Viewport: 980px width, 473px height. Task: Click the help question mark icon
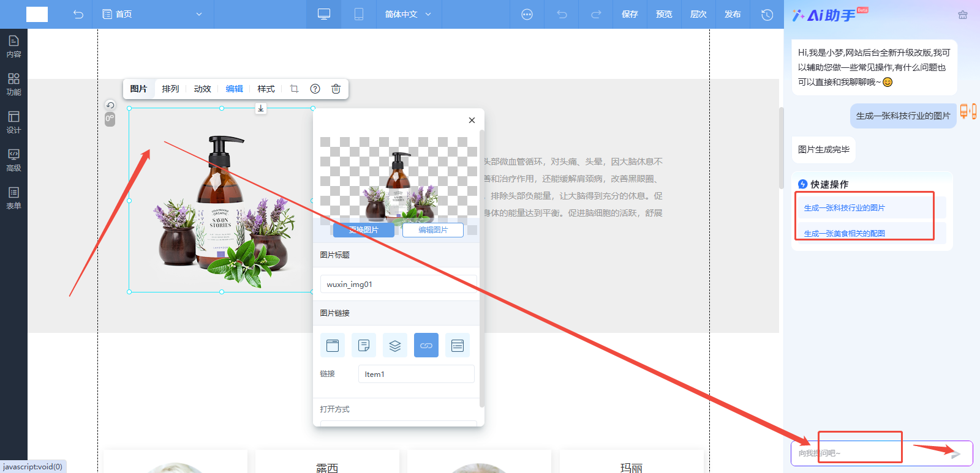click(x=315, y=89)
